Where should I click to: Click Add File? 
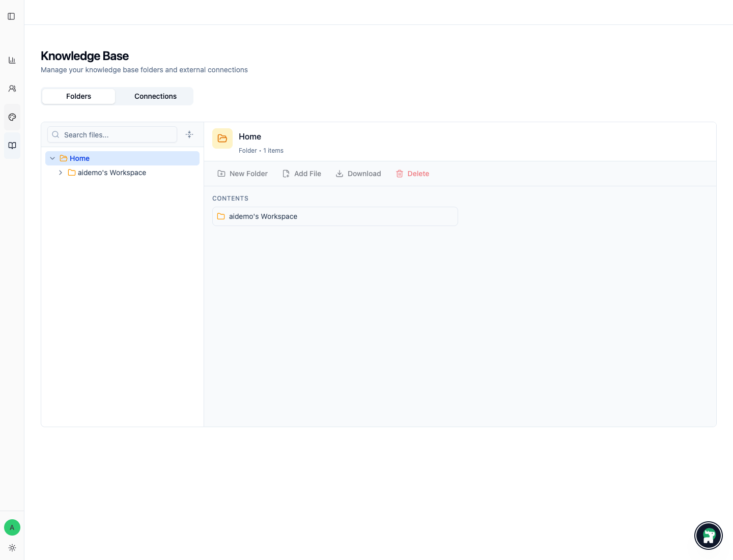301,174
